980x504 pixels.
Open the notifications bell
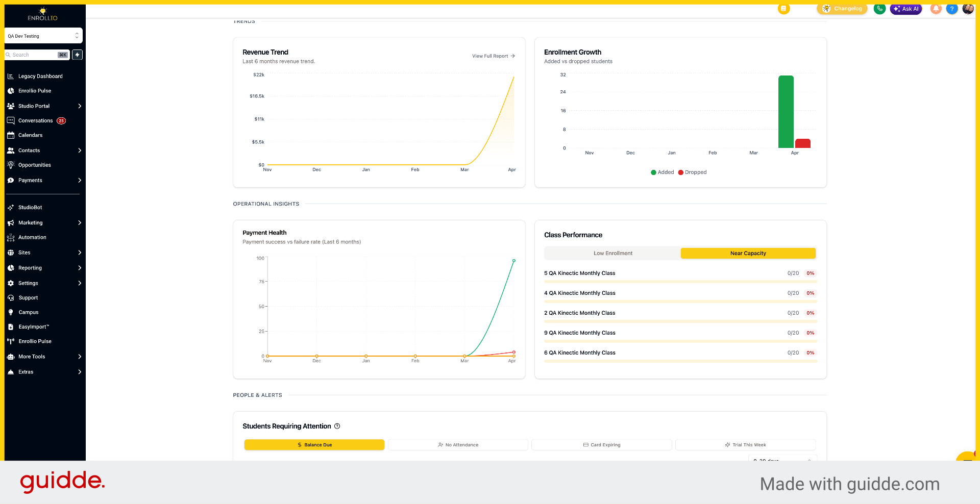pyautogui.click(x=936, y=9)
